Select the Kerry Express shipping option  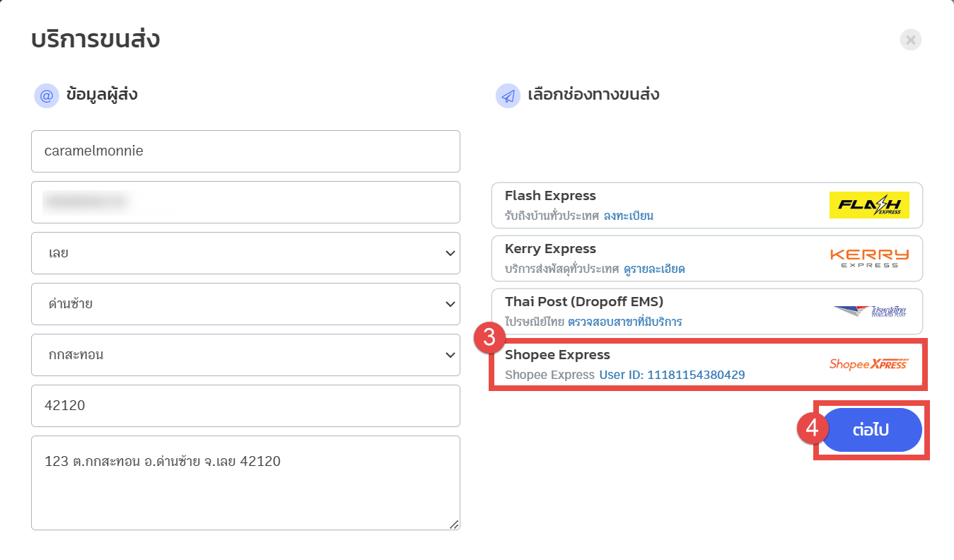[707, 259]
